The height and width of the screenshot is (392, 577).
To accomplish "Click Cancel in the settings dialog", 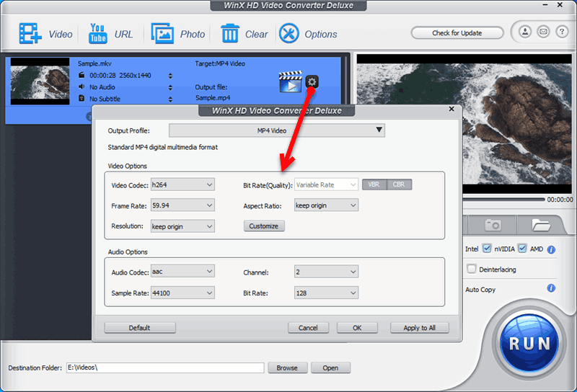I will click(x=308, y=328).
